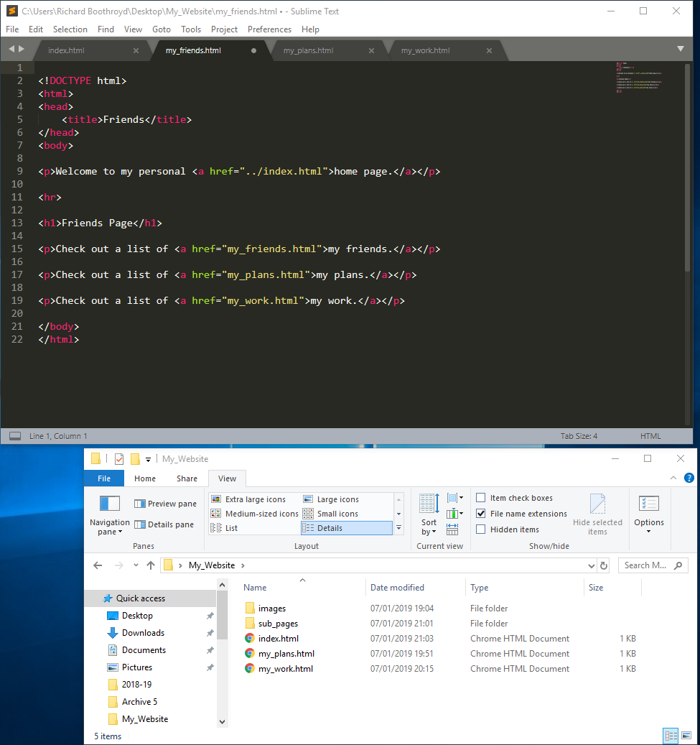Viewport: 700px width, 745px height.
Task: Click the Back arrow in Explorer
Action: (x=98, y=565)
